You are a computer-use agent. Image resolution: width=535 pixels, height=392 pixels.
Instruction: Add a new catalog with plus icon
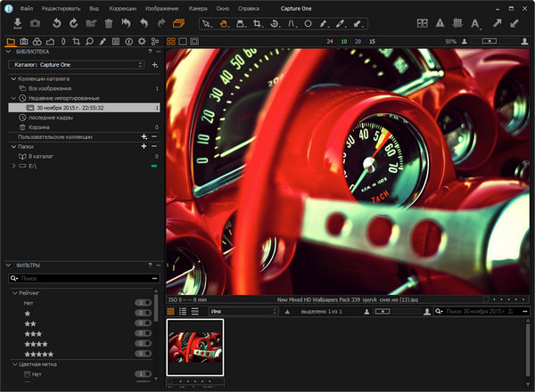tap(155, 65)
